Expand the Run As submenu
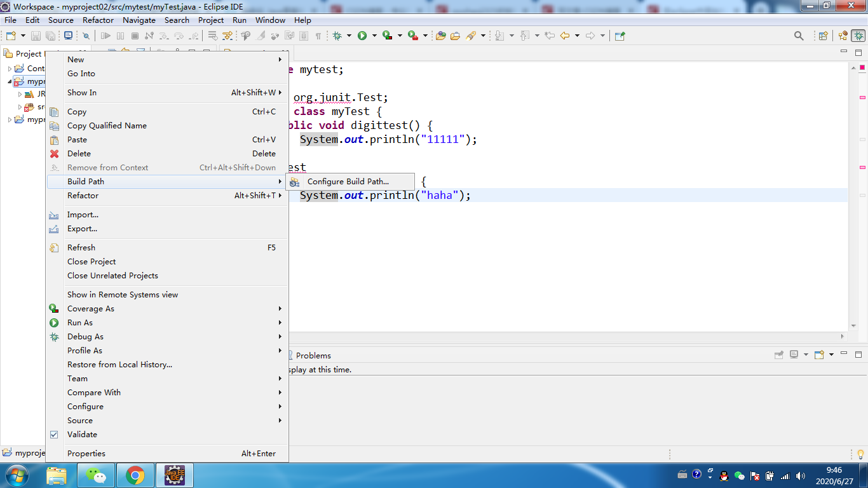 (x=167, y=323)
